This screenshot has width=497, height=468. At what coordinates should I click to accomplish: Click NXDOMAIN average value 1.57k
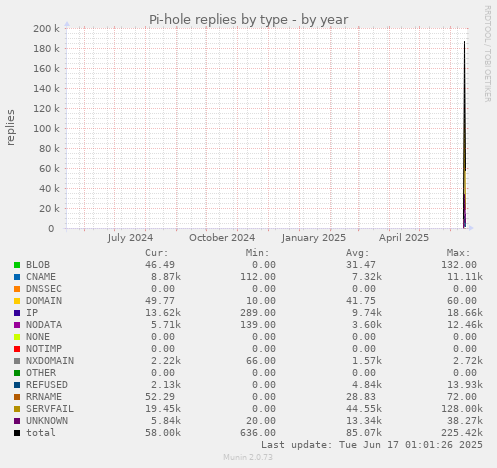coord(367,361)
